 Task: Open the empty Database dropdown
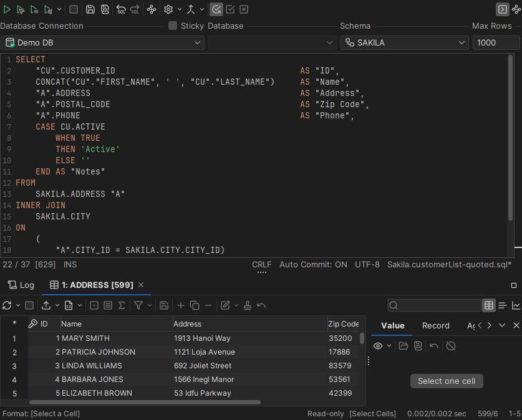tap(272, 42)
